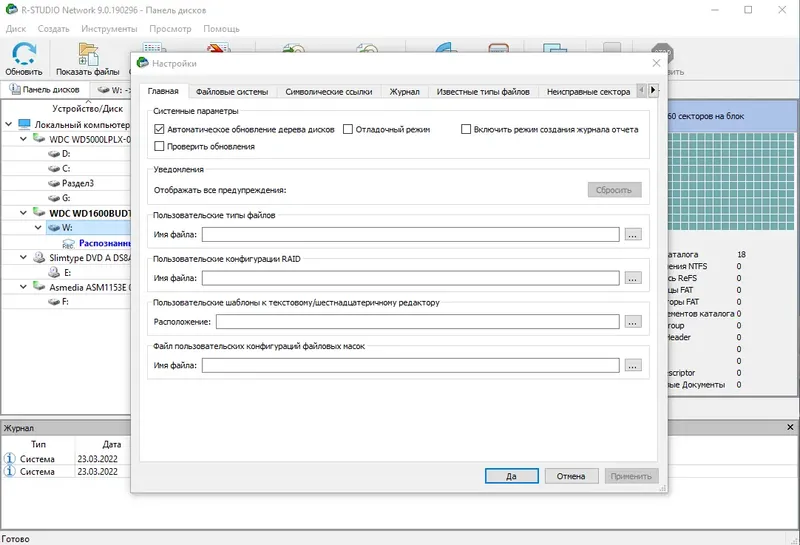Click the C: partition drive icon

point(54,168)
